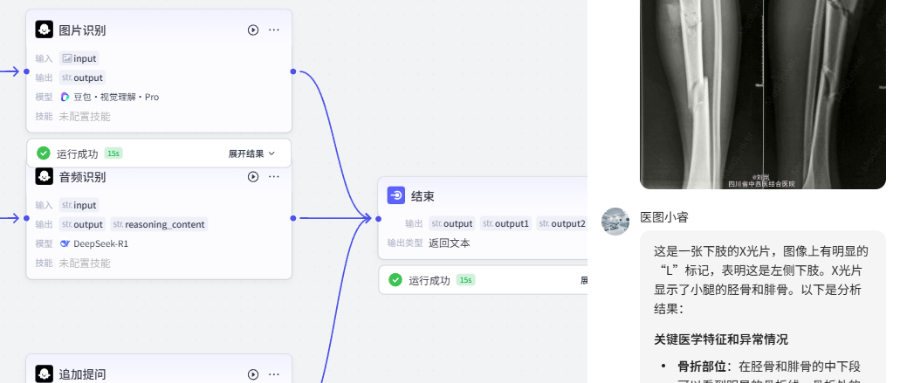Click 未配置技能 in 图片识别 node
Screen dimensions: 900x383
pyautogui.click(x=84, y=117)
